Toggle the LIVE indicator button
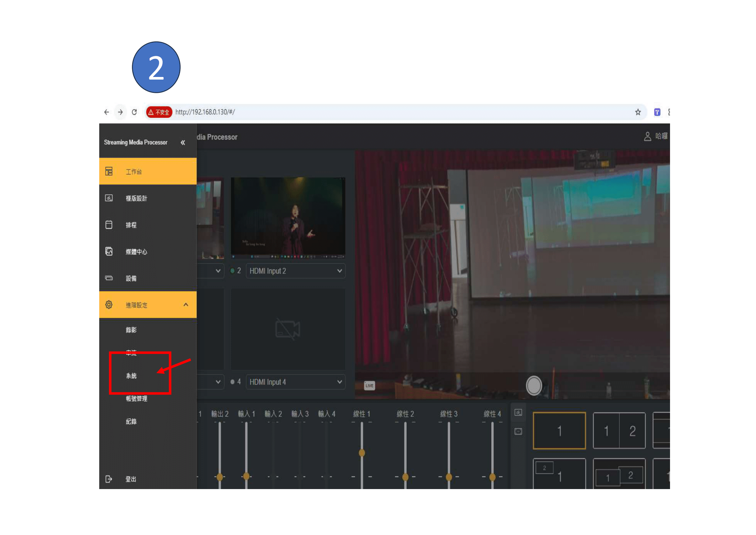Viewport: 756px width, 535px height. click(369, 386)
